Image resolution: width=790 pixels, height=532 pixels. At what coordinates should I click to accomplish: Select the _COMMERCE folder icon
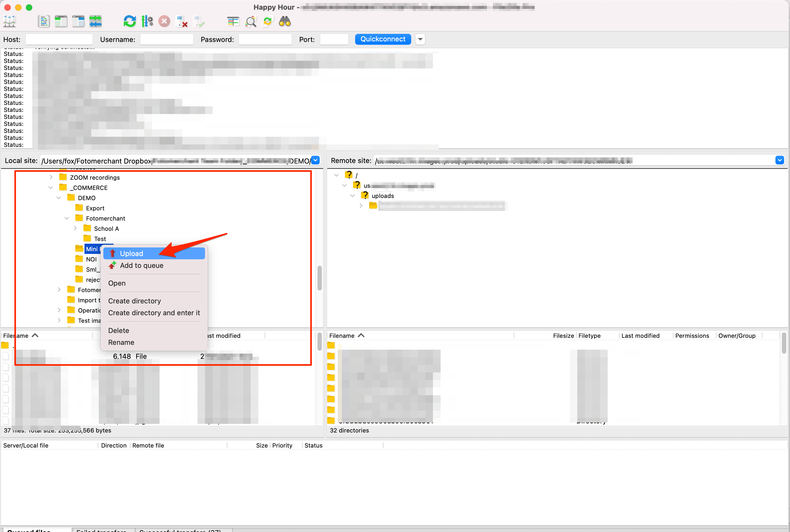click(63, 187)
